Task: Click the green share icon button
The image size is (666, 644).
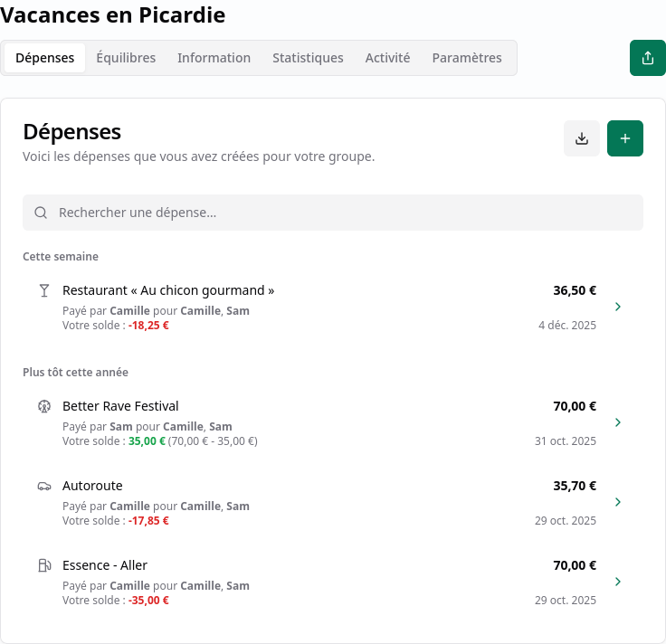Action: (647, 58)
